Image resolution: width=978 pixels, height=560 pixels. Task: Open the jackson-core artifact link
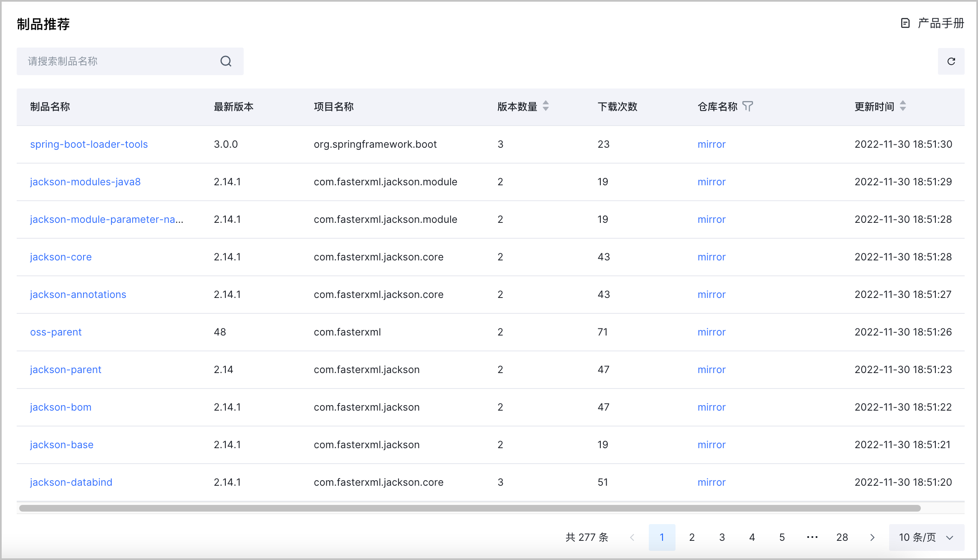point(61,257)
